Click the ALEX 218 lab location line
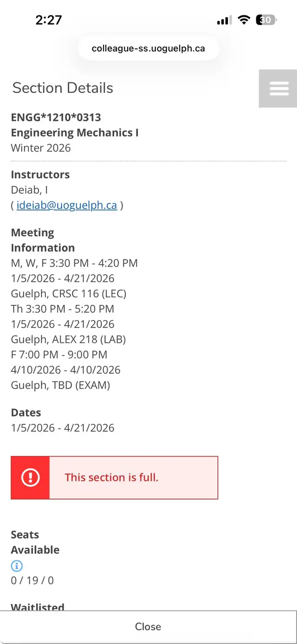Image resolution: width=297 pixels, height=644 pixels. (68, 339)
